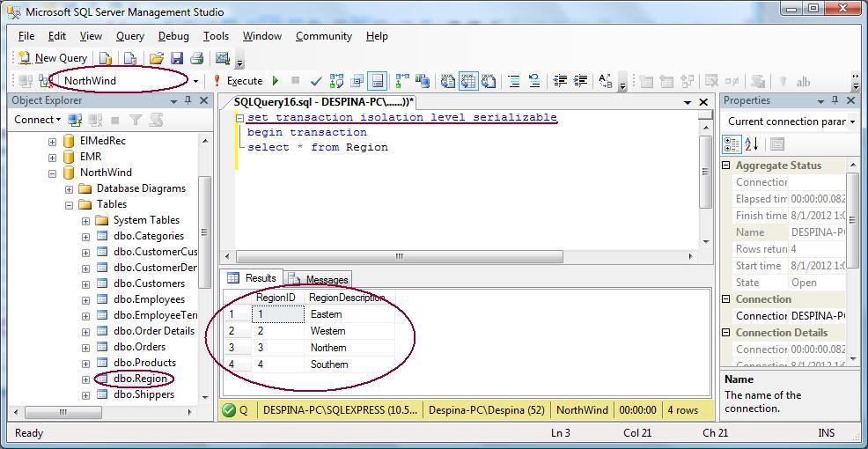The height and width of the screenshot is (449, 868).
Task: Expand the EMR database node
Action: click(x=52, y=158)
